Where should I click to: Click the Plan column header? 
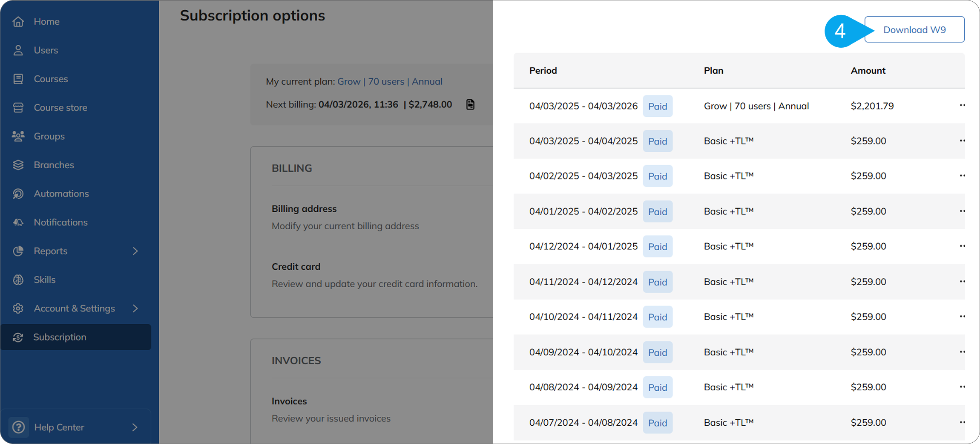pyautogui.click(x=713, y=71)
